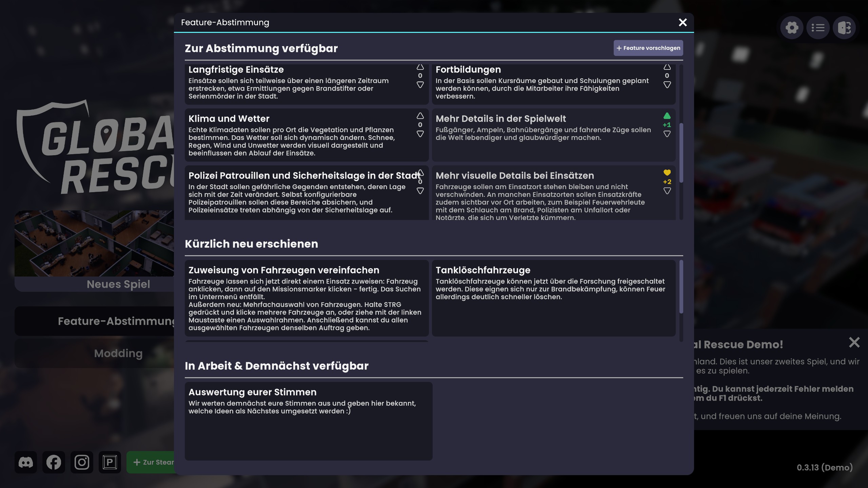Screen dimensions: 868x488
Task: Downvote Polizei Patrouillen feature
Action: tap(420, 191)
